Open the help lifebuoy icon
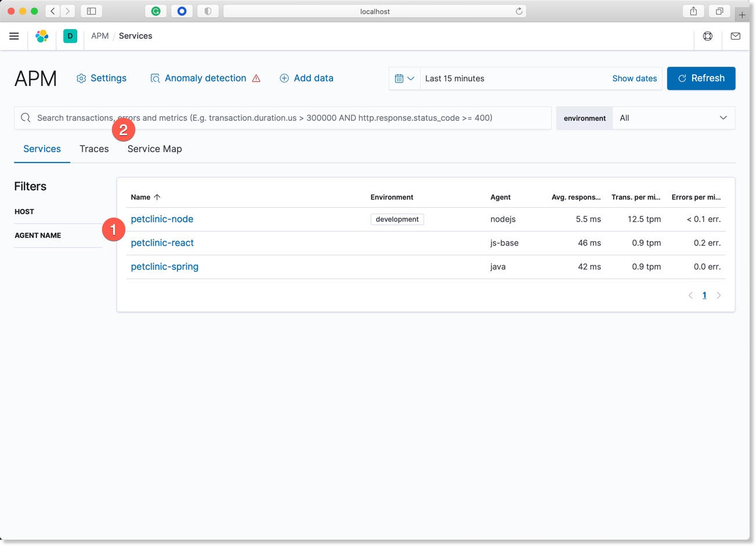Image resolution: width=756 pixels, height=546 pixels. point(708,36)
